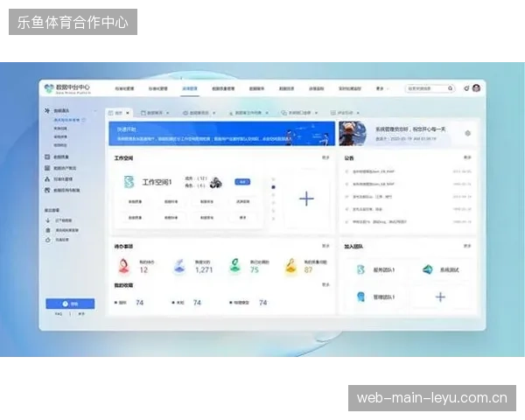Screen dimensions: 525x420
Task: Open dropdown arrow on the chat bubbles tab
Action: (316, 113)
